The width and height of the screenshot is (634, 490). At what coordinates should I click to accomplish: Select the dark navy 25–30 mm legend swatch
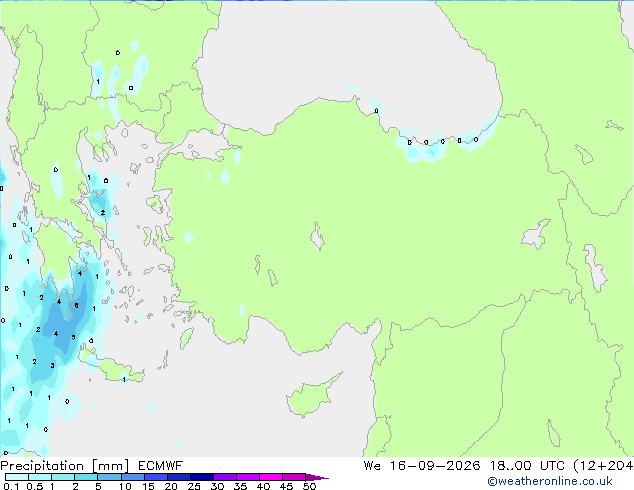pyautogui.click(x=202, y=477)
